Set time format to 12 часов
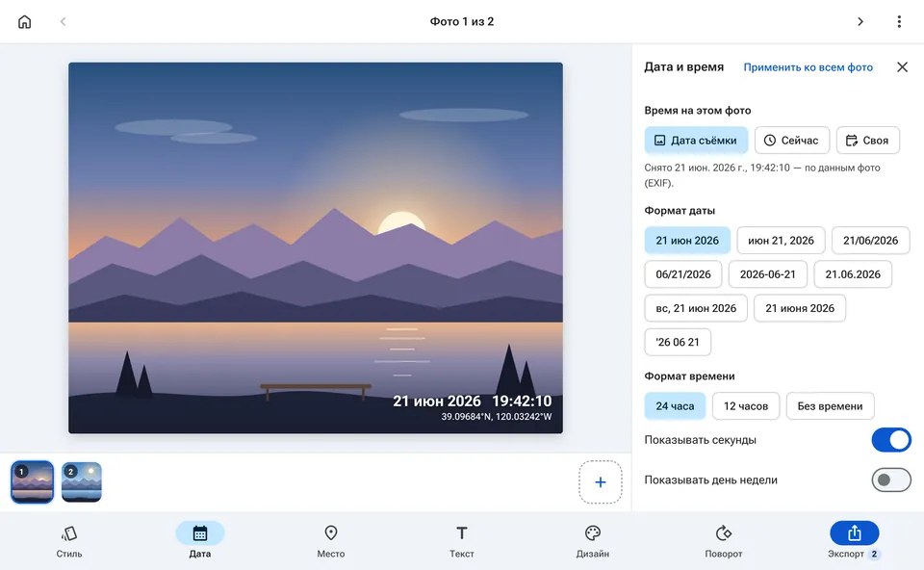924x570 pixels. tap(745, 406)
